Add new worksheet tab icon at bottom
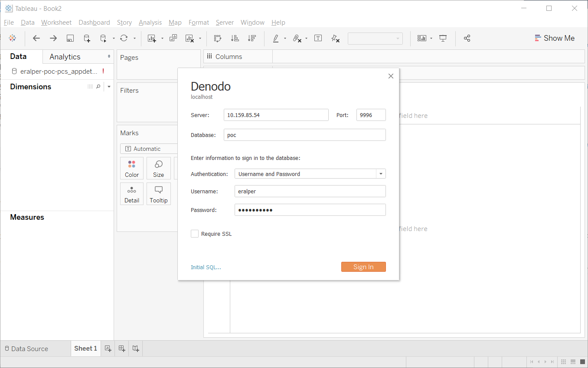This screenshot has height=368, width=588. click(108, 348)
